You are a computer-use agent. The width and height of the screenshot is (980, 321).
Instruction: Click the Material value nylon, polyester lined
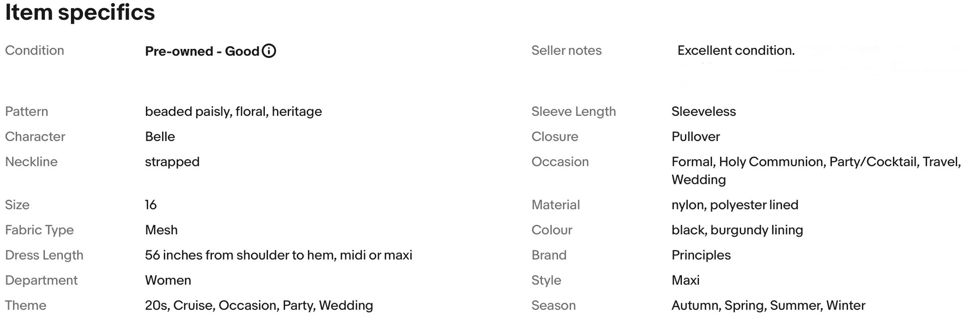(x=735, y=205)
